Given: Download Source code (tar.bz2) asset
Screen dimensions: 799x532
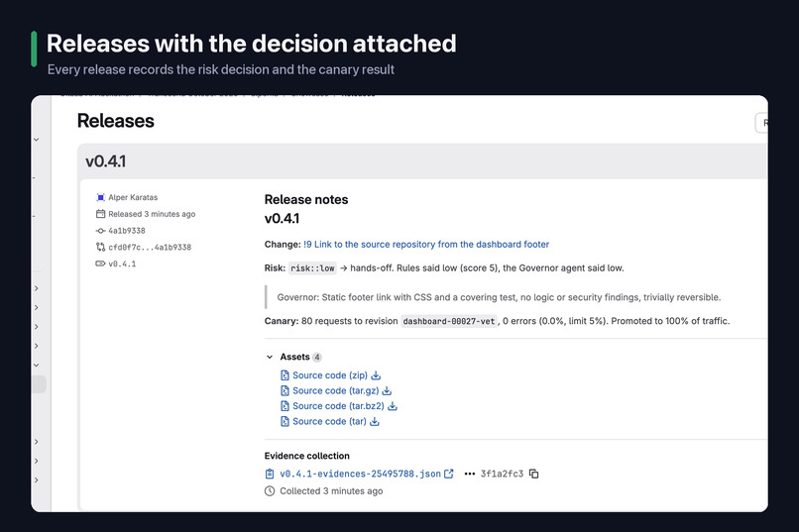Looking at the screenshot, I should (338, 406).
